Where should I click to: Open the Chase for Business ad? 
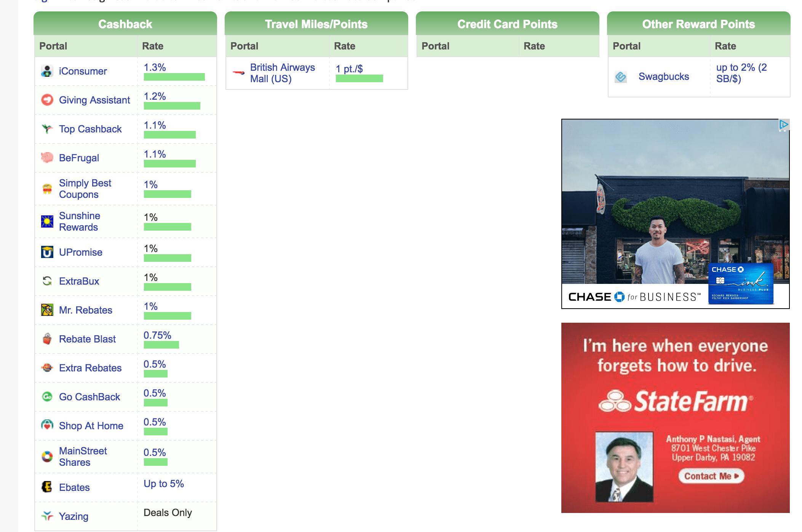pos(676,214)
